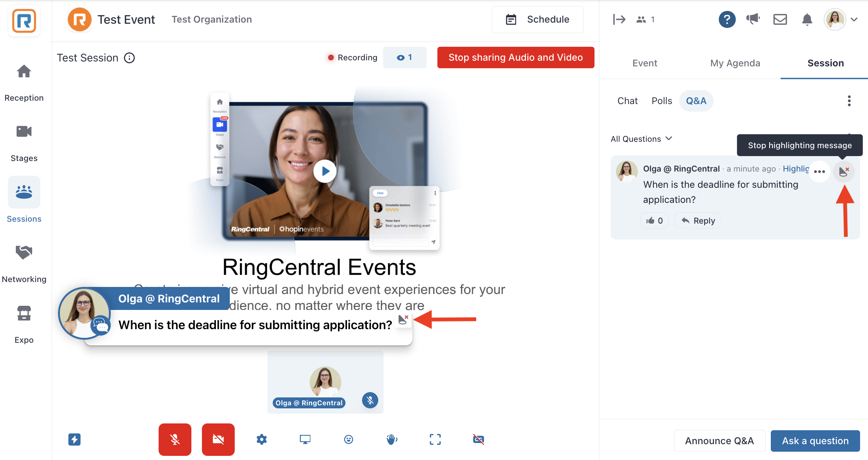Image resolution: width=868 pixels, height=460 pixels.
Task: Go to Reception in the sidebar
Action: [x=24, y=83]
